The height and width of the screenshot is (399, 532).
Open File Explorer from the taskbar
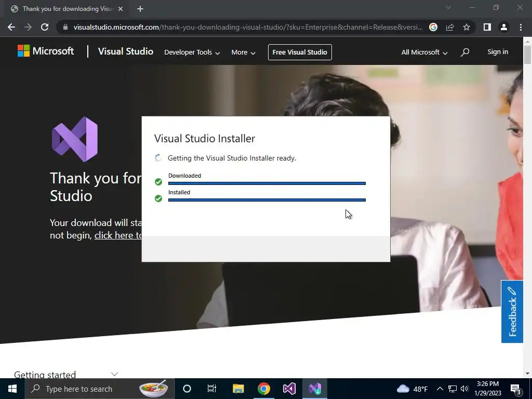coord(238,389)
